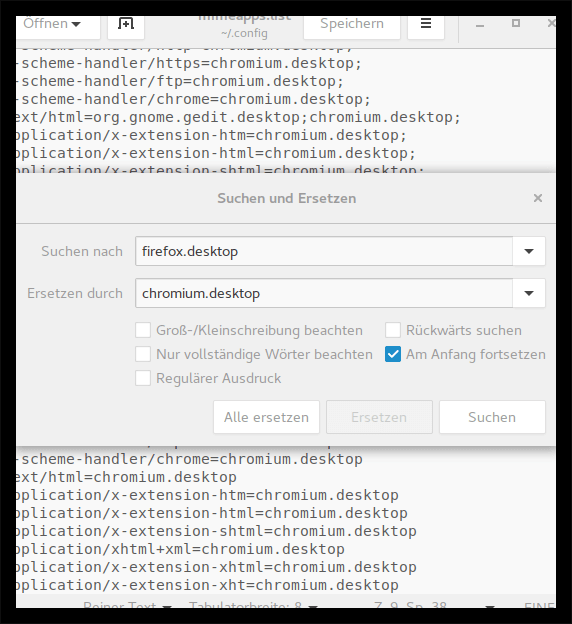This screenshot has height=624, width=572.
Task: Click the x-extension-htm=chromium.desktop; line above the dialog
Action: [x=211, y=135]
